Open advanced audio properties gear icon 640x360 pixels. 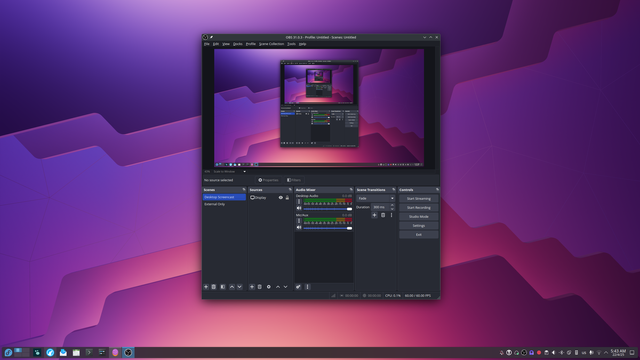298,287
